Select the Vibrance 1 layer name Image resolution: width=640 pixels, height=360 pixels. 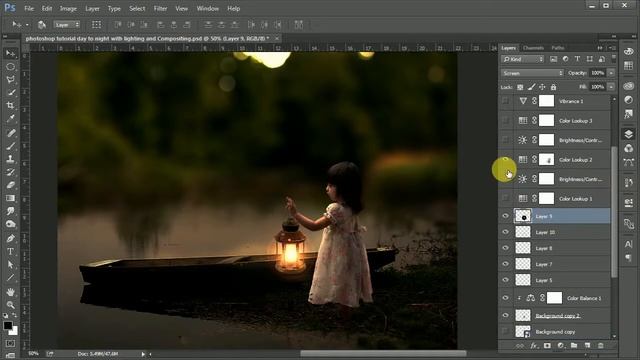click(571, 101)
